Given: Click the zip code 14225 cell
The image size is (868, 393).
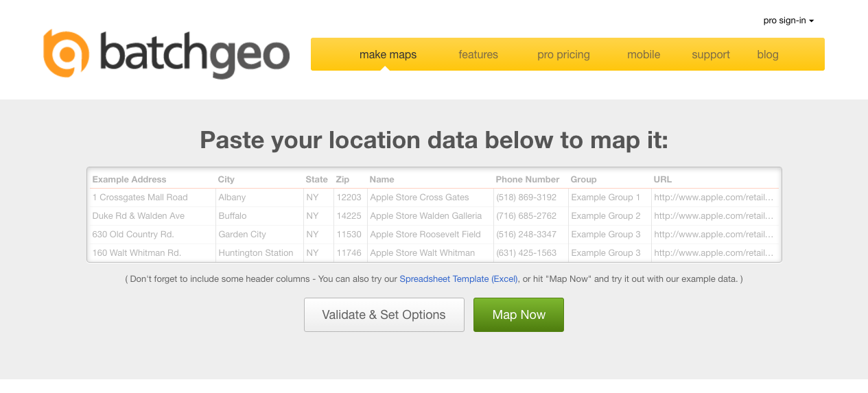Looking at the screenshot, I should point(350,216).
